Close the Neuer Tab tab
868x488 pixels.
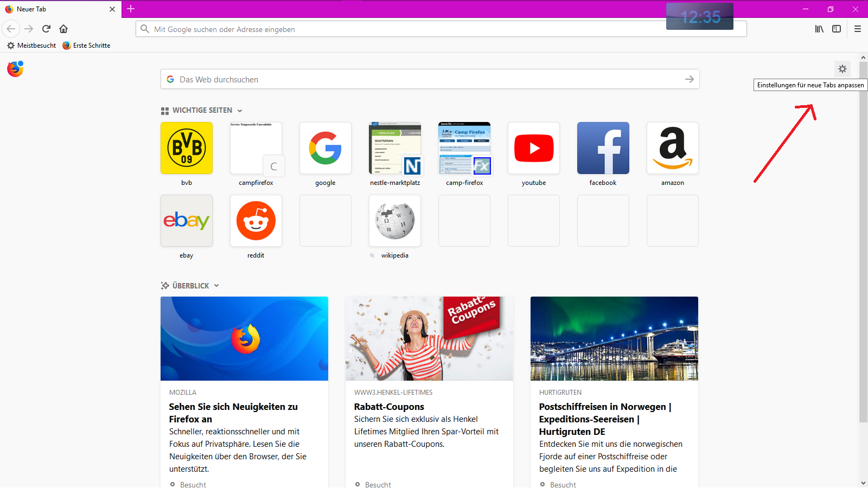point(112,9)
